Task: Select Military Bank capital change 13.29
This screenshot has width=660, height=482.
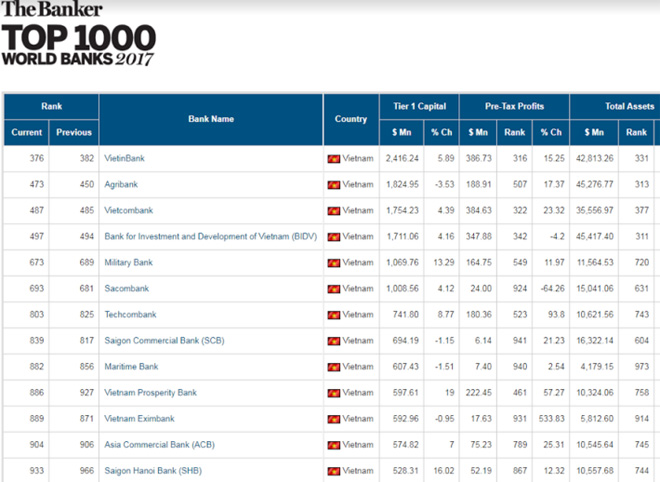Action: click(444, 263)
